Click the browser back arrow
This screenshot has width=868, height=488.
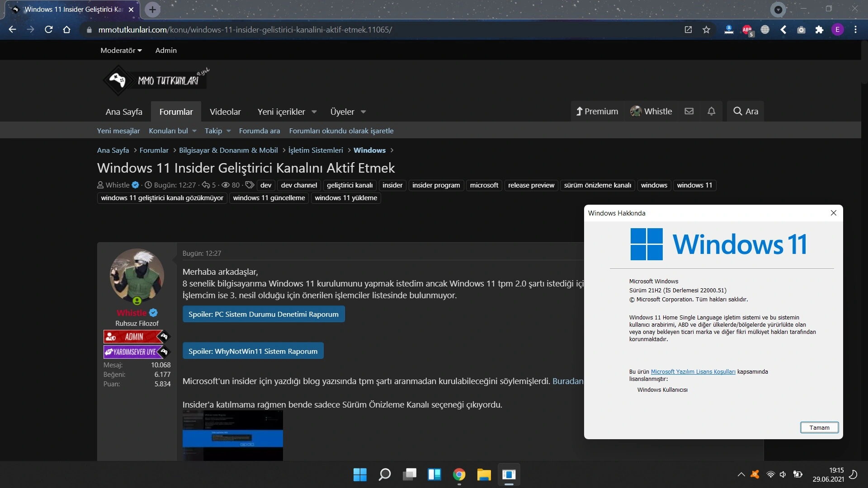coord(12,30)
